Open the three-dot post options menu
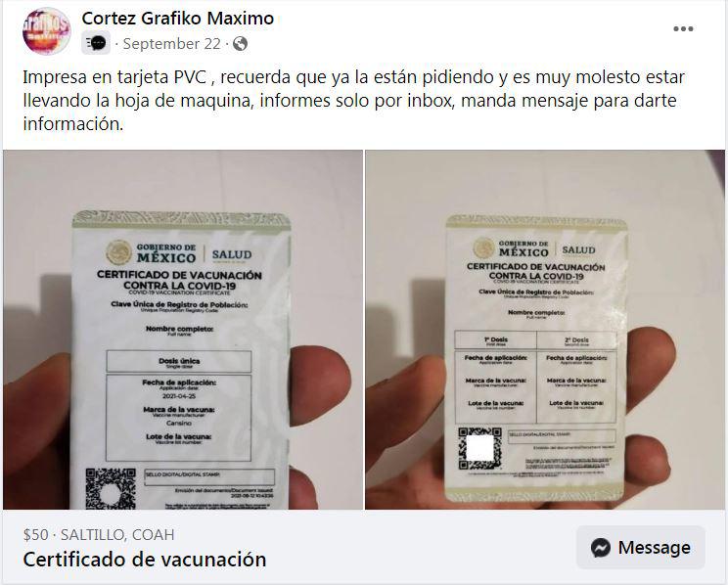 coord(683,28)
